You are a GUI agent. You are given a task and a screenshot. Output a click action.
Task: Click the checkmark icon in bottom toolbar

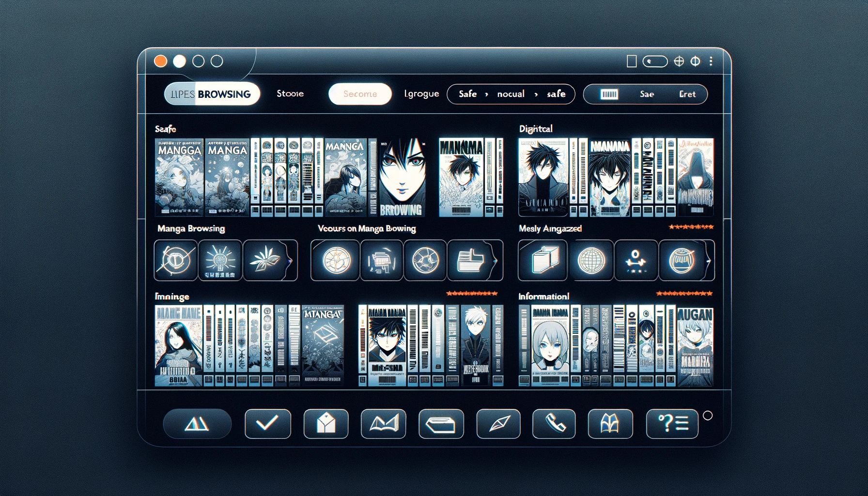267,424
